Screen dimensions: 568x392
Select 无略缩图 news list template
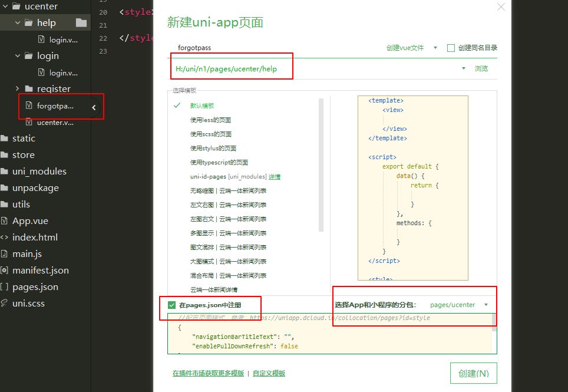click(228, 190)
